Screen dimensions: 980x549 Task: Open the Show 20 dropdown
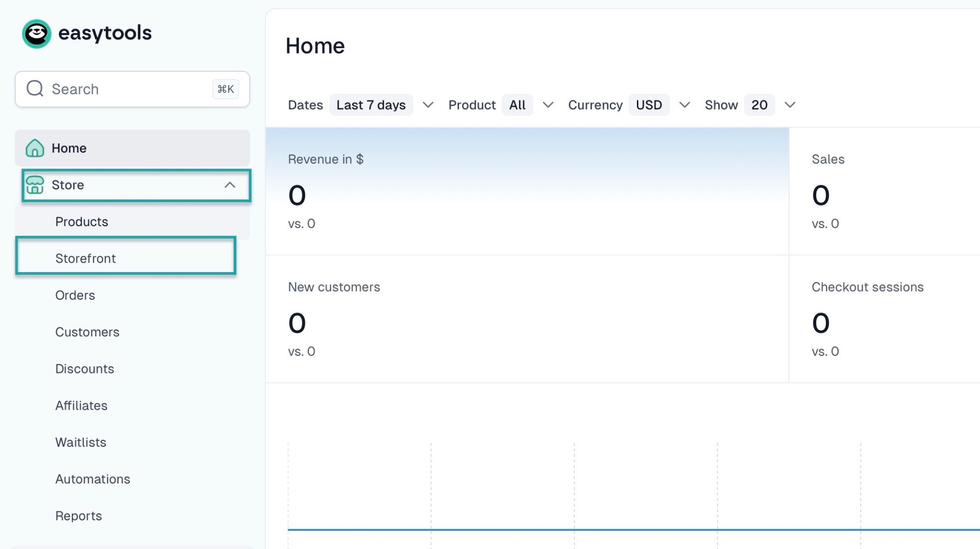click(759, 105)
